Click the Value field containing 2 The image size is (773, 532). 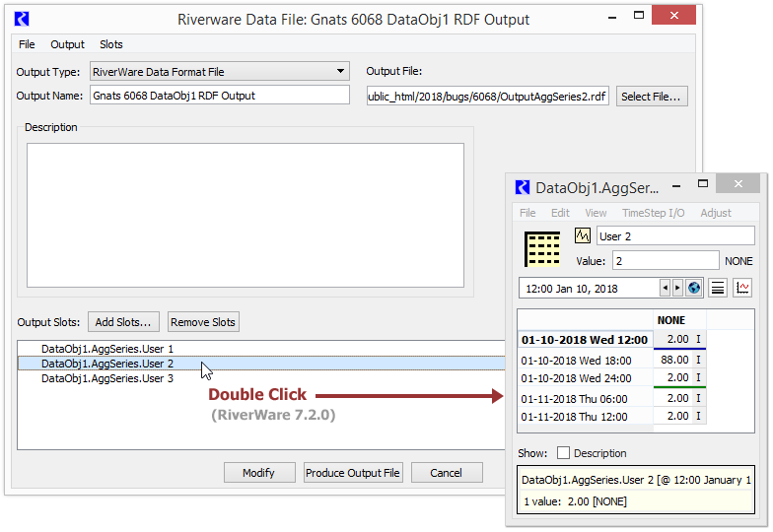pyautogui.click(x=665, y=260)
